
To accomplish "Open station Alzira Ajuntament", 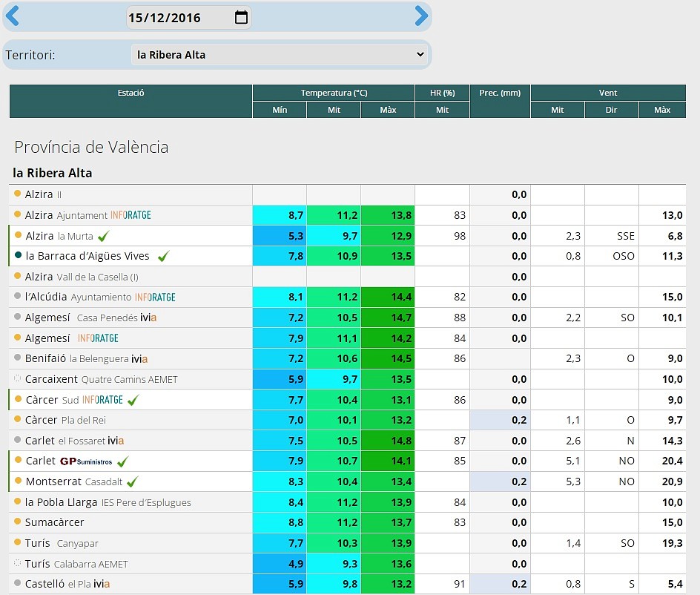I will pos(66,215).
